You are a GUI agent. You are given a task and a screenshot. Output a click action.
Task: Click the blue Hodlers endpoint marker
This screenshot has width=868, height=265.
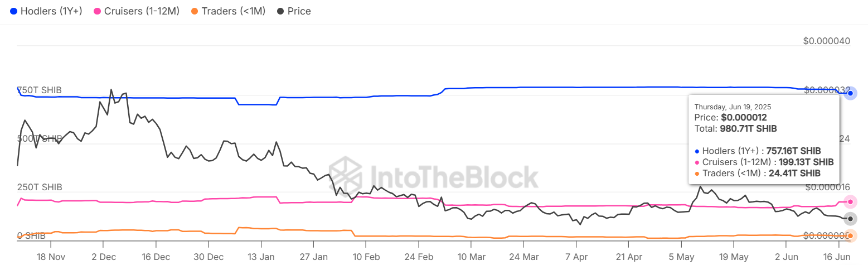tap(850, 94)
